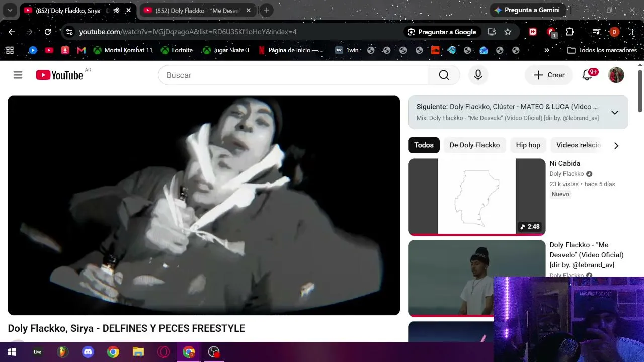Image resolution: width=644 pixels, height=362 pixels.
Task: Switch to OBS Studio in taskbar
Action: pos(214,352)
